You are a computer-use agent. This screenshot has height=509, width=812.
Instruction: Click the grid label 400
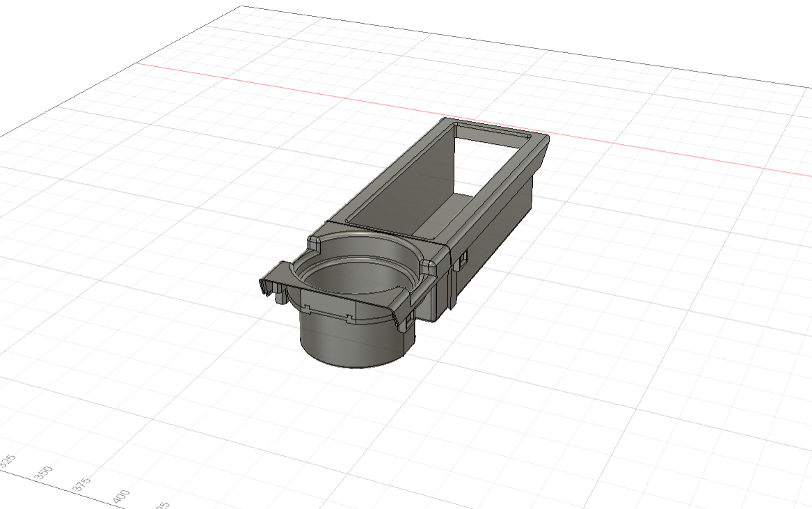(120, 496)
